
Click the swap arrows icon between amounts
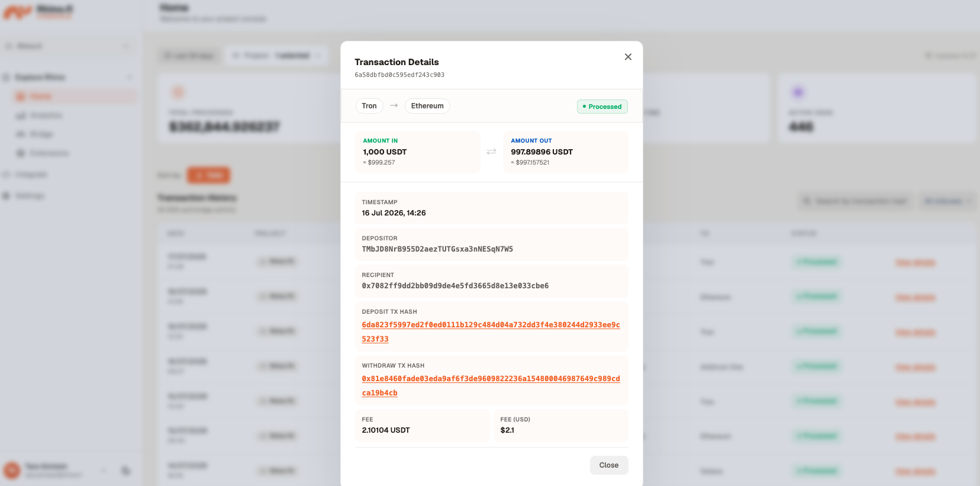(x=491, y=152)
